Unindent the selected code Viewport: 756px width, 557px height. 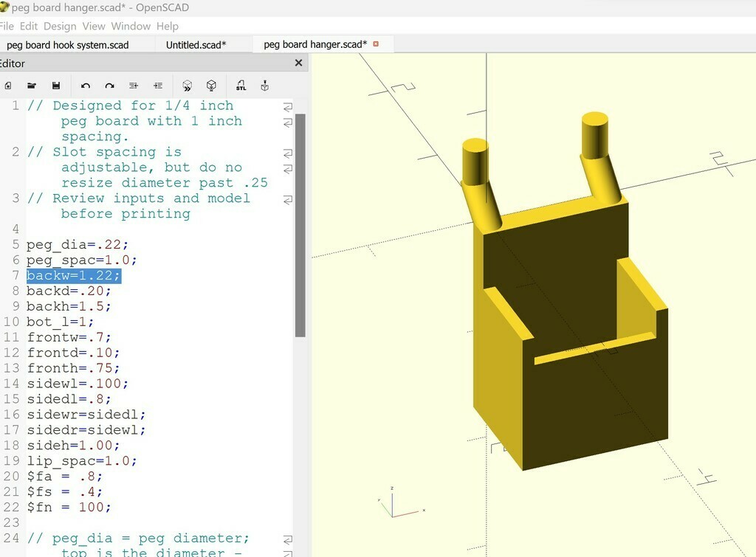(134, 86)
